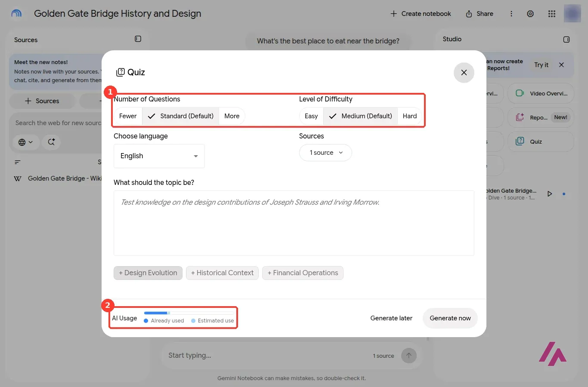Expand the 1 source dropdown in Quiz
The height and width of the screenshot is (387, 588).
325,153
